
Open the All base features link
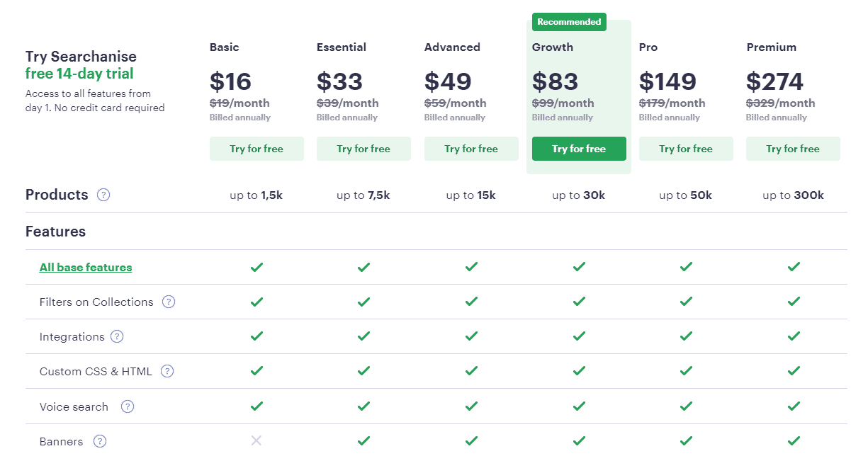86,267
